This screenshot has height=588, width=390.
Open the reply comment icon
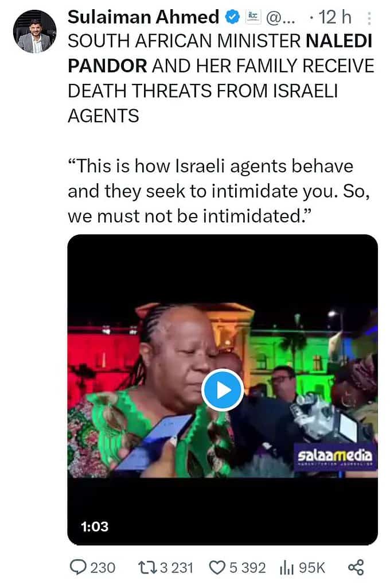click(x=78, y=567)
